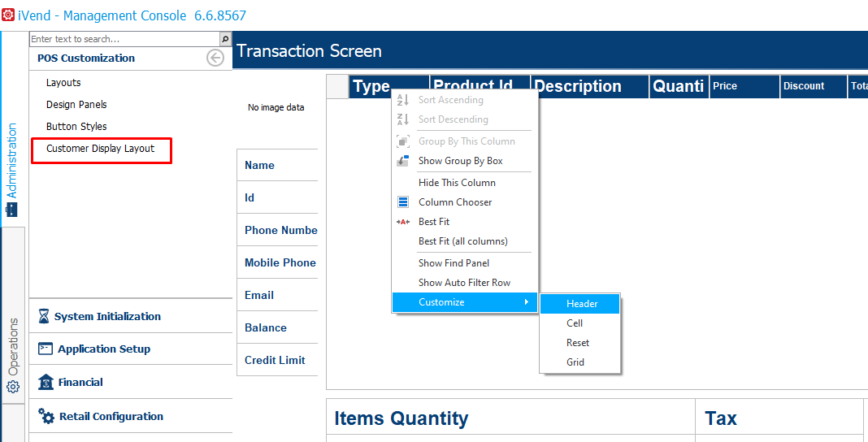This screenshot has height=442, width=868.
Task: Open Customer Display Layout item
Action: 100,149
